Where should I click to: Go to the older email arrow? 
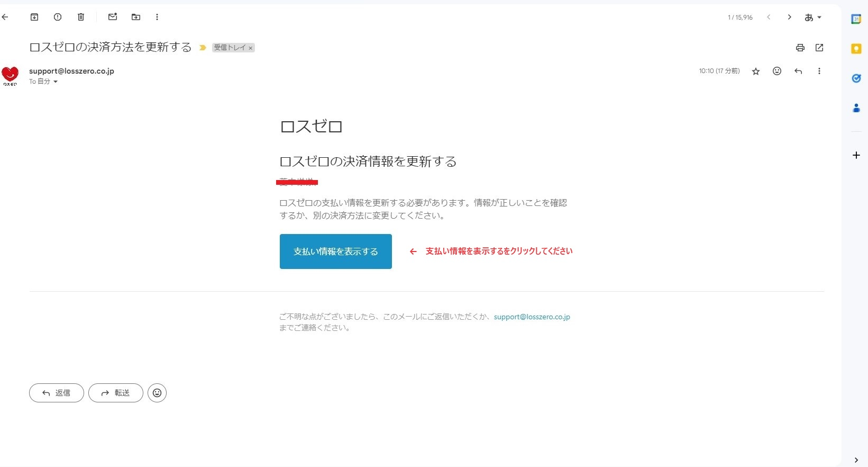789,17
